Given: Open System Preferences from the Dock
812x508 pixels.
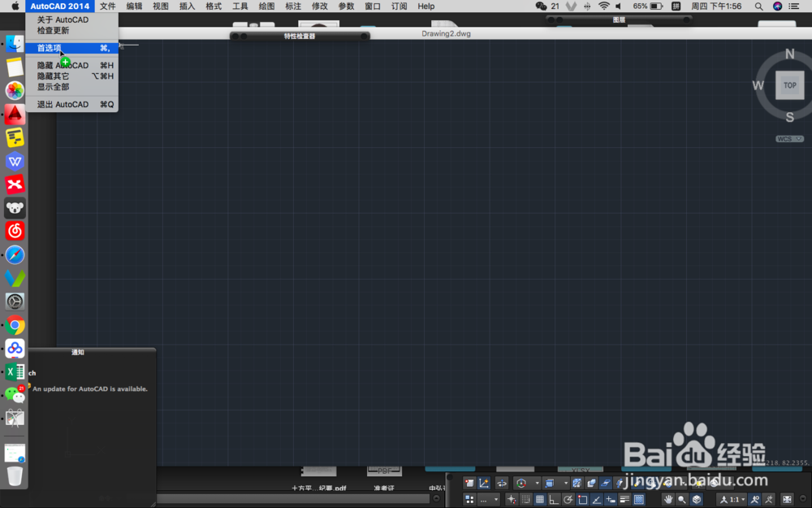Looking at the screenshot, I should pyautogui.click(x=15, y=302).
